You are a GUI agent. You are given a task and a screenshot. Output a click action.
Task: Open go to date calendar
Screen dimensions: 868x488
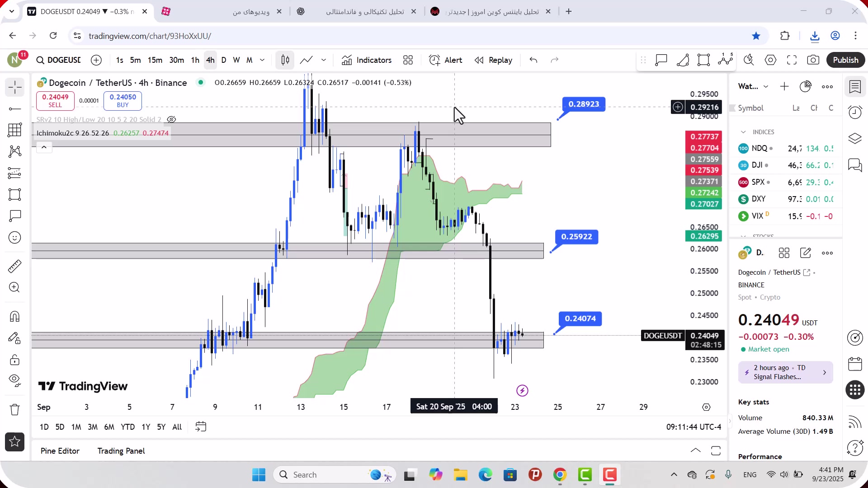click(201, 427)
